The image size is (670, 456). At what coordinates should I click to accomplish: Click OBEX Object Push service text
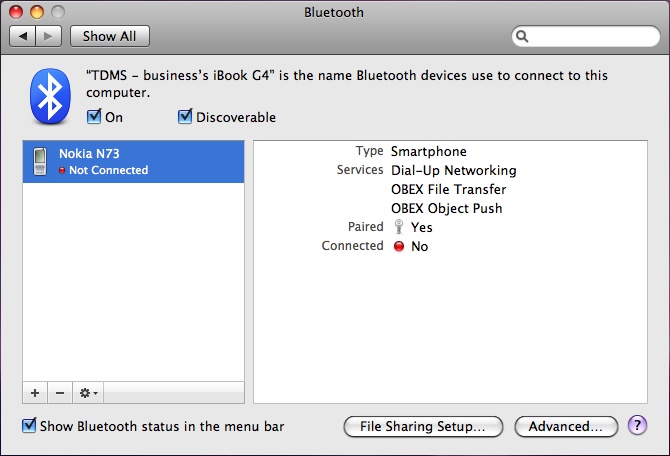pos(447,208)
